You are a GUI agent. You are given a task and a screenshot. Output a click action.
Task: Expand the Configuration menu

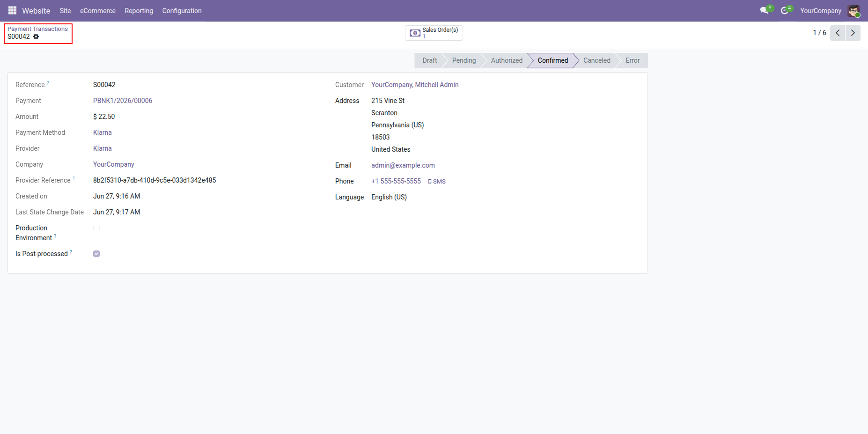coord(182,11)
